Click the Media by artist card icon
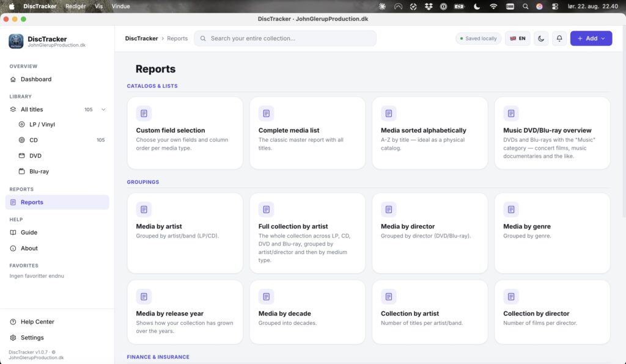The height and width of the screenshot is (364, 626). pyautogui.click(x=144, y=209)
